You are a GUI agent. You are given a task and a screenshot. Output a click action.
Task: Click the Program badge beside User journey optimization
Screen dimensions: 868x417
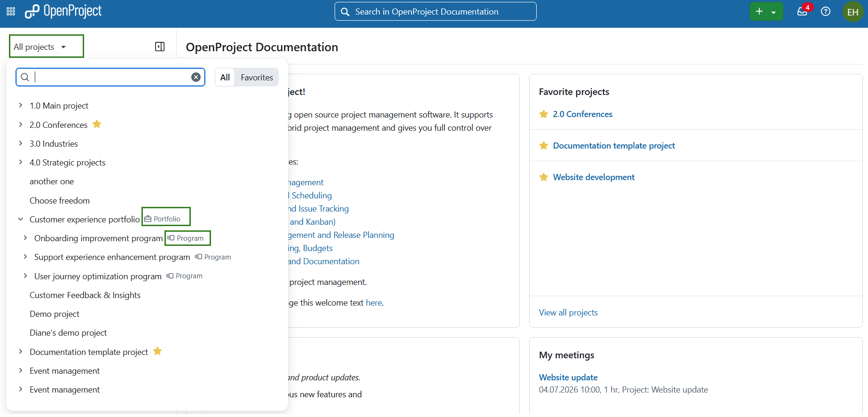184,276
